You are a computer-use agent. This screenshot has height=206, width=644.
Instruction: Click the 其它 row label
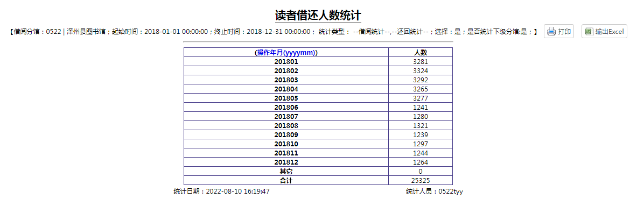pyautogui.click(x=286, y=172)
